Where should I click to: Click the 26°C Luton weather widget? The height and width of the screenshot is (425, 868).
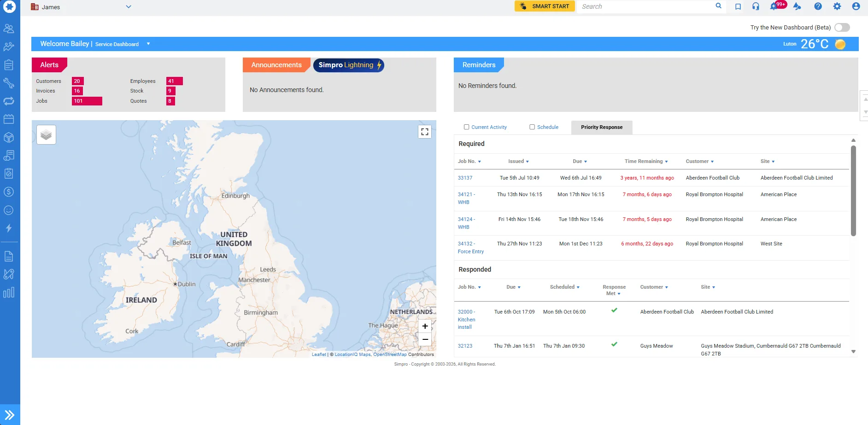coord(814,44)
